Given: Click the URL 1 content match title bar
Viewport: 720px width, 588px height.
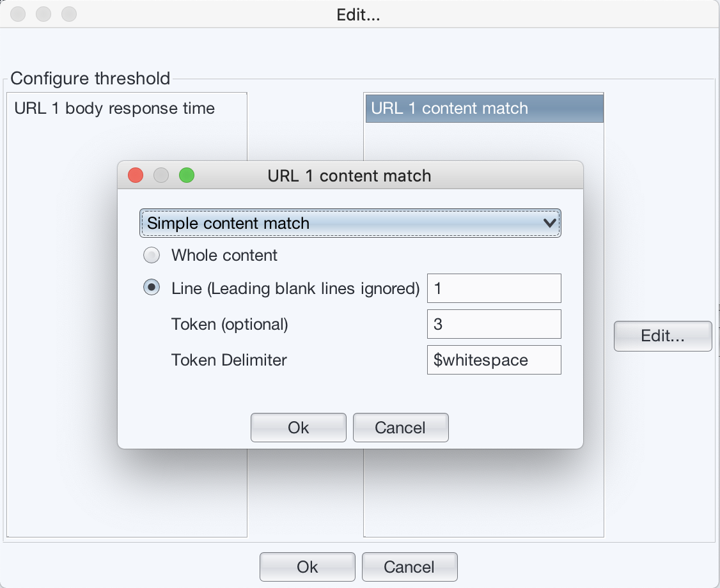Looking at the screenshot, I should pyautogui.click(x=350, y=175).
